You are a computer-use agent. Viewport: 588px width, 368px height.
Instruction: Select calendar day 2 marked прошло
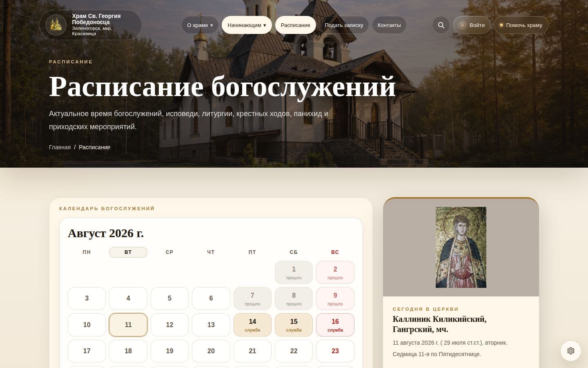pos(335,272)
